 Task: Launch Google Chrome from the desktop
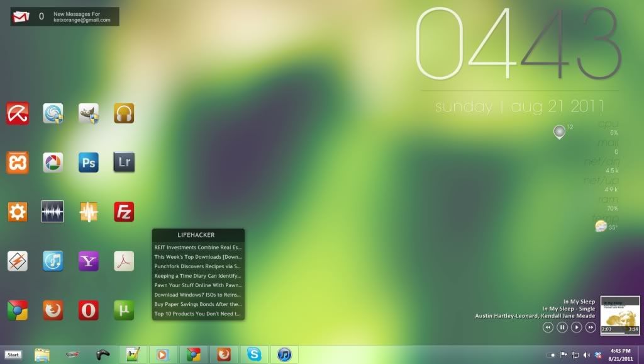point(17,310)
